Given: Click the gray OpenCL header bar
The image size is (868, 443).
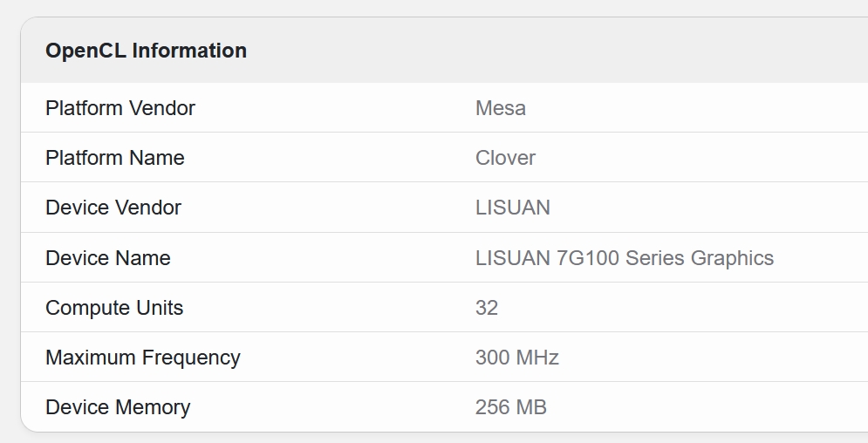Looking at the screenshot, I should coord(445,51).
